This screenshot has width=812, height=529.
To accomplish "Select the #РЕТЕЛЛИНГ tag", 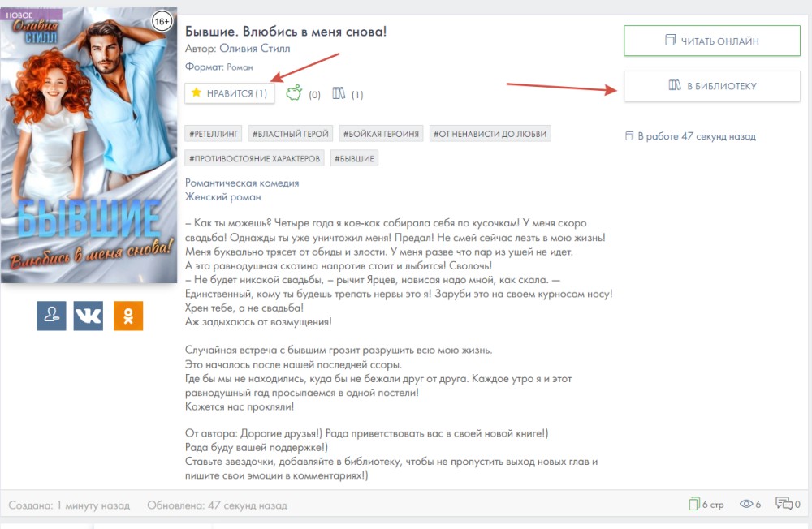I will pos(214,134).
